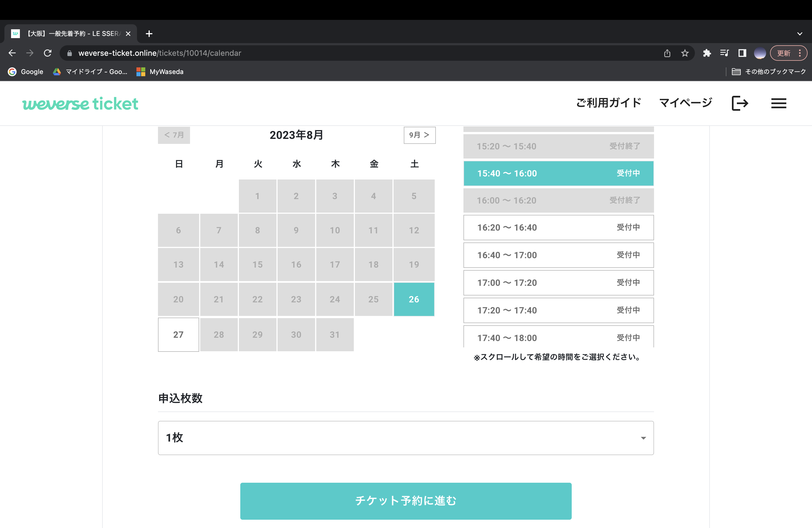The image size is (812, 528).
Task: Select the 16:20 ～ 16:40 time slot
Action: pyautogui.click(x=558, y=228)
